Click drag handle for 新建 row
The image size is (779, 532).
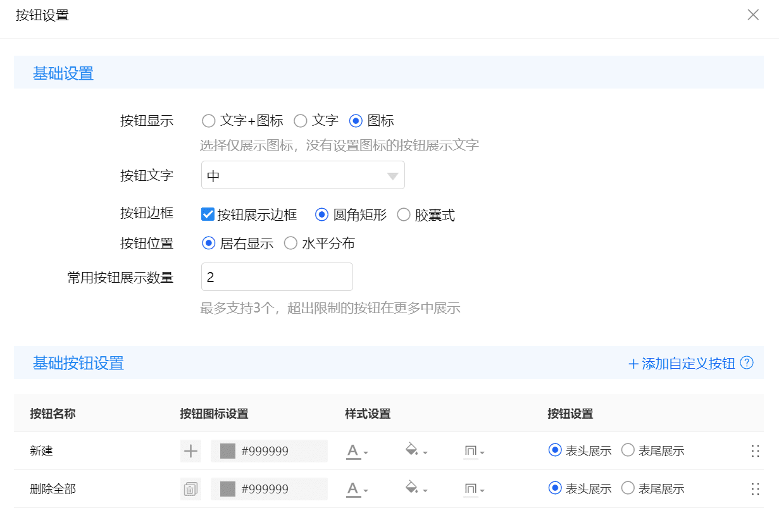[x=755, y=451]
